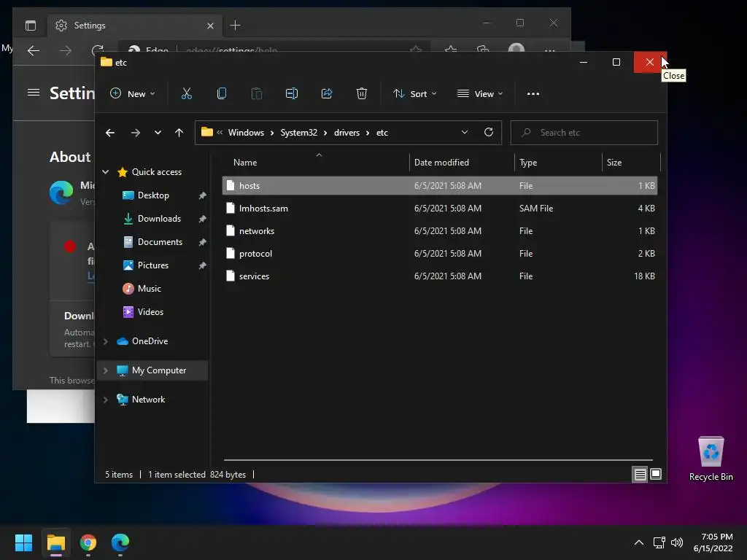Open Microsoft Edge from the taskbar

[120, 542]
